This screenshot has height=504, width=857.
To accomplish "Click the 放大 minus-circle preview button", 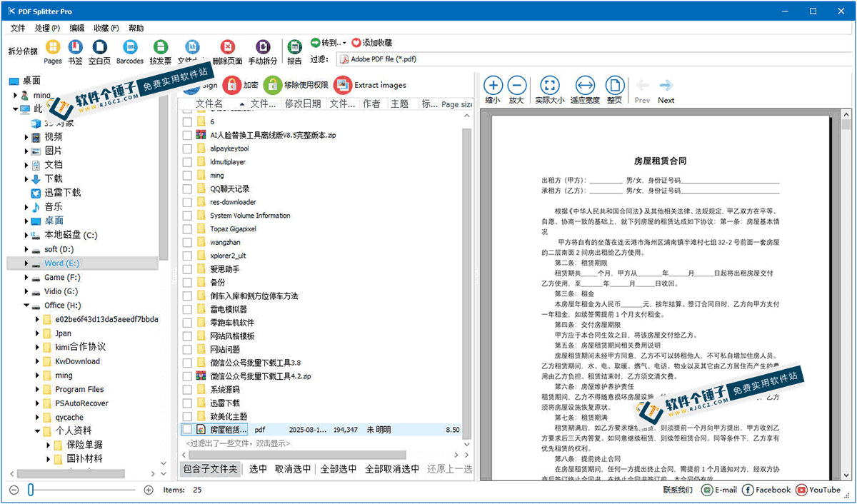I will point(517,85).
